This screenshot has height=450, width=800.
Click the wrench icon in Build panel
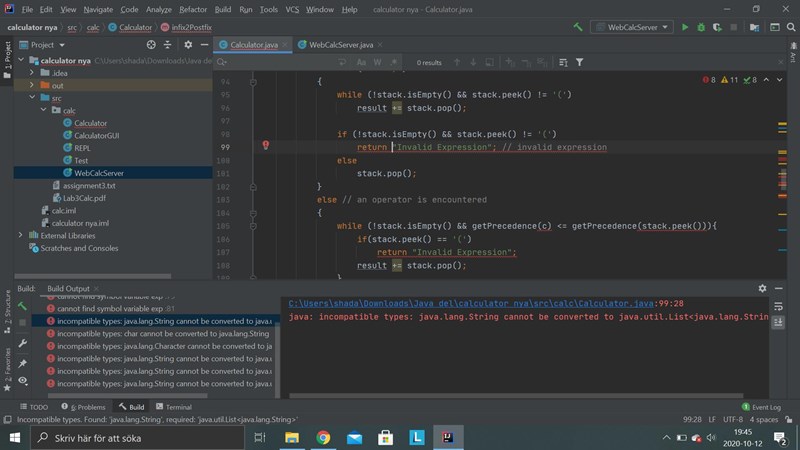23,344
